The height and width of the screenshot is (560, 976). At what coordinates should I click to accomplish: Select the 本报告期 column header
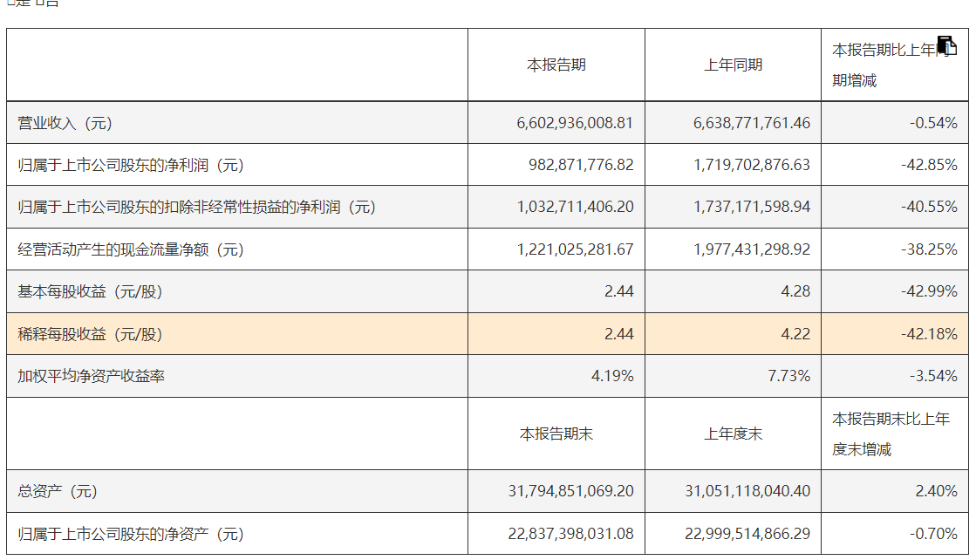556,65
